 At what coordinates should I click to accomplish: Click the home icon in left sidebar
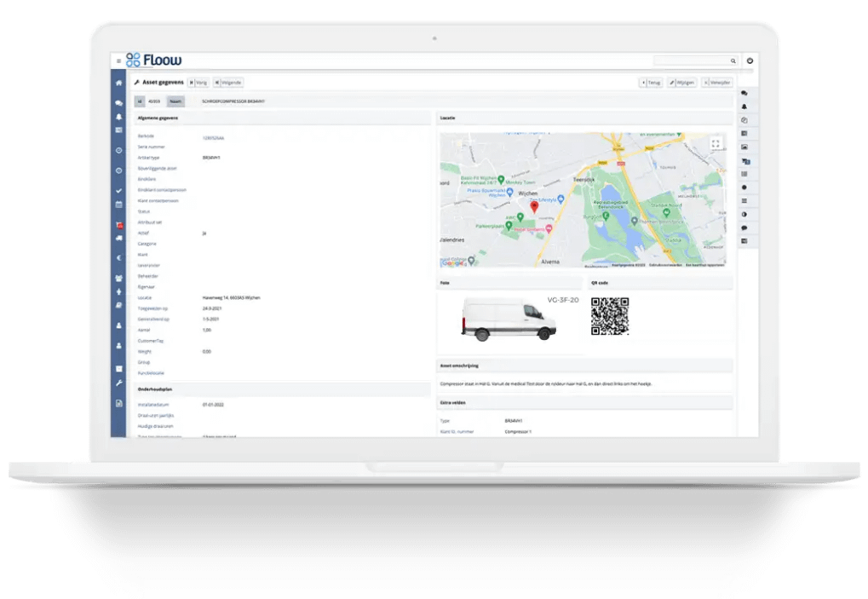[119, 83]
